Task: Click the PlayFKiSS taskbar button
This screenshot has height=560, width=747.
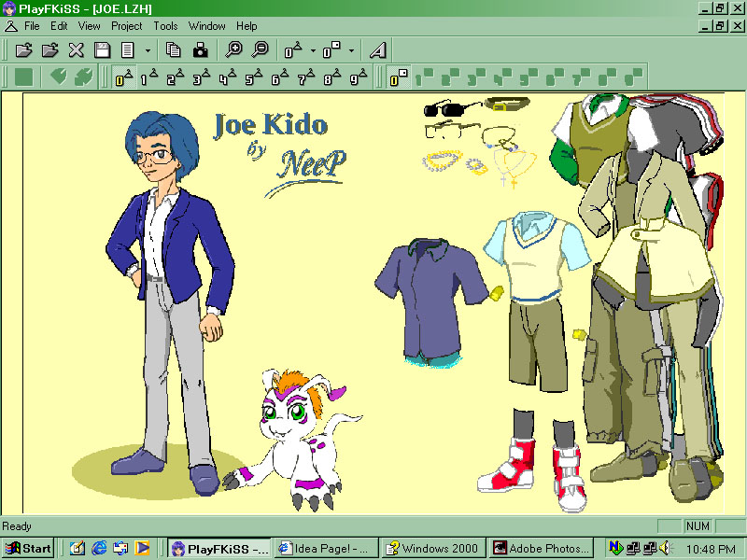Action: pos(219,549)
